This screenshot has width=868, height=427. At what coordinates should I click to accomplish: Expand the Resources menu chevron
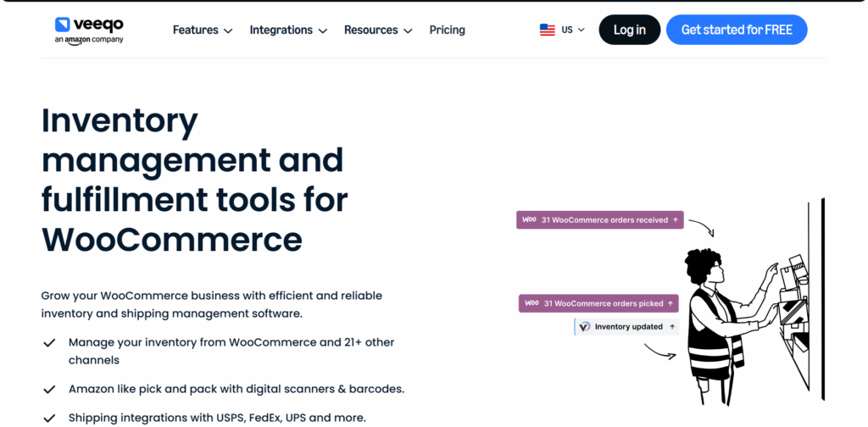point(408,31)
